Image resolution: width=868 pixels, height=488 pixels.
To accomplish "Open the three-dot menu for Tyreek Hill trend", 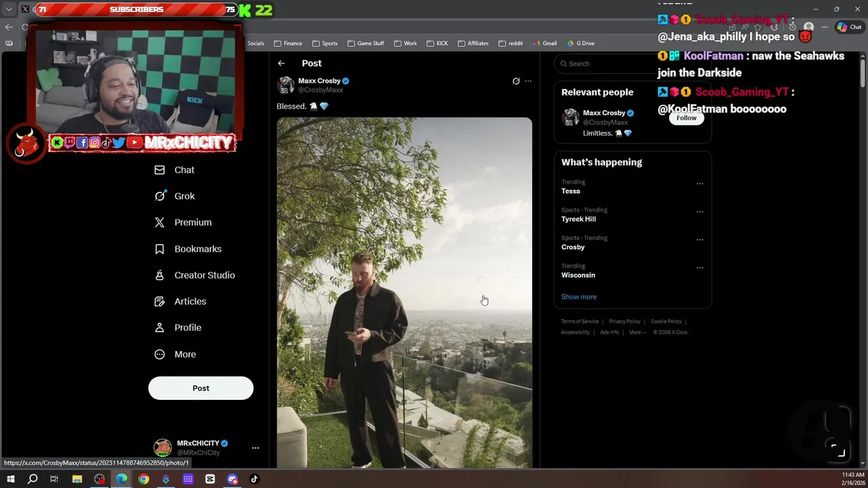I will [700, 211].
